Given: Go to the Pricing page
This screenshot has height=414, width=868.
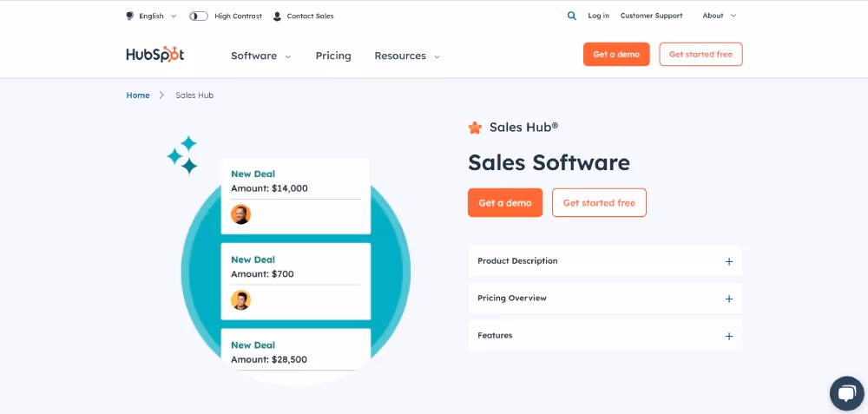Looking at the screenshot, I should click(333, 56).
